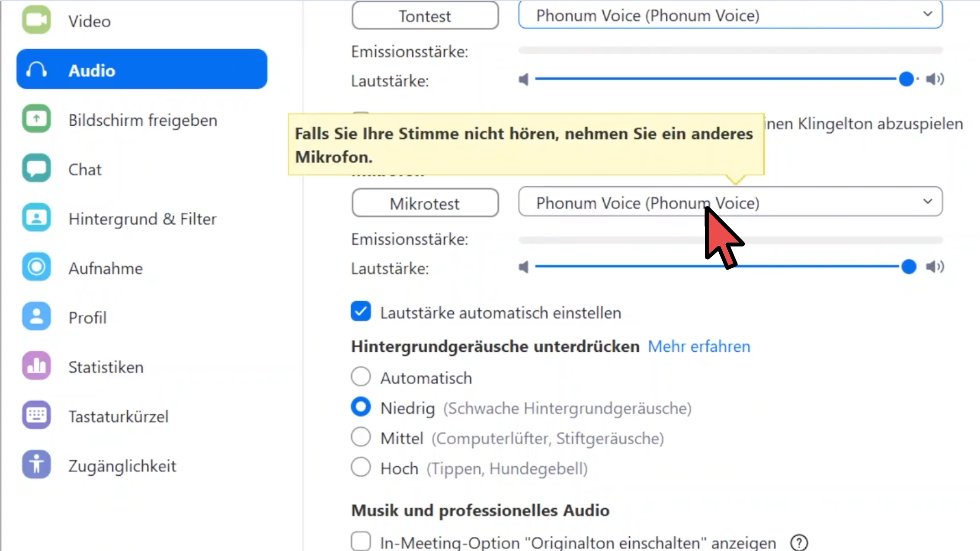Open Chat via its speech bubble icon

point(36,169)
